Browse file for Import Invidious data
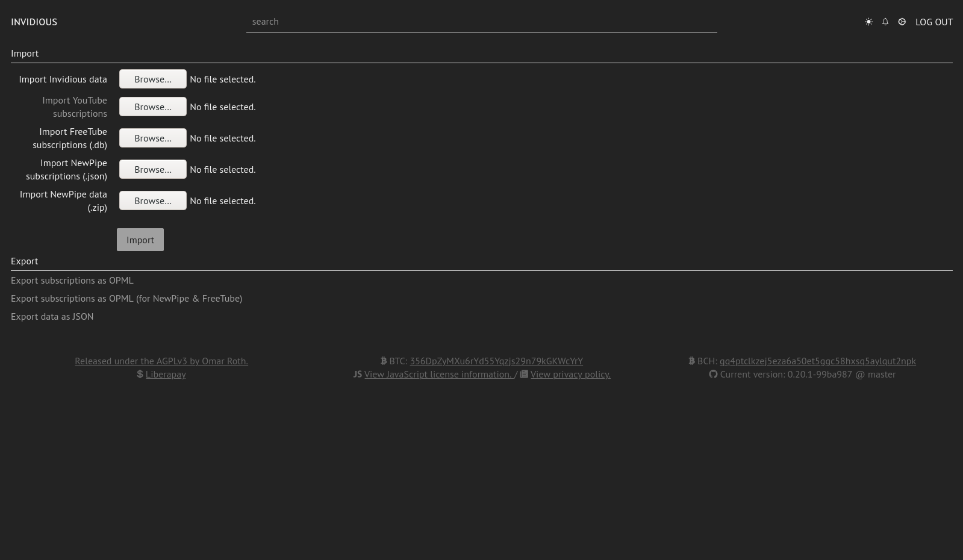This screenshot has height=560, width=963. 153,79
